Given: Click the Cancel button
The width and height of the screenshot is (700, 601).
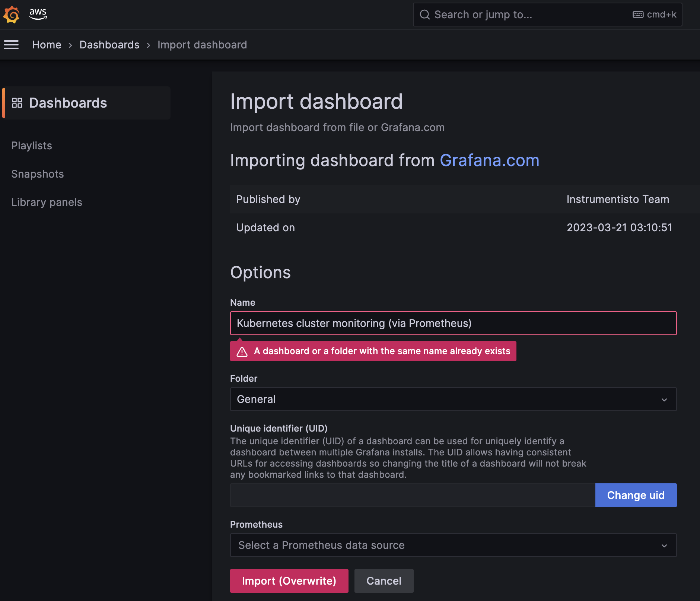Looking at the screenshot, I should point(384,581).
